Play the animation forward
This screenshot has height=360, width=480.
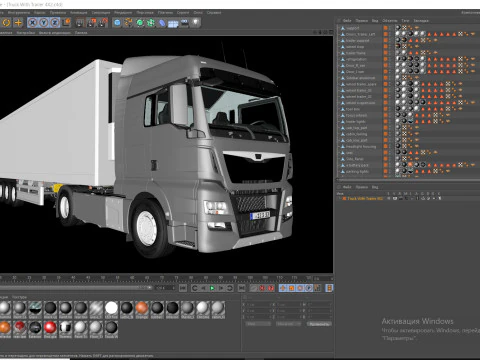point(212,288)
